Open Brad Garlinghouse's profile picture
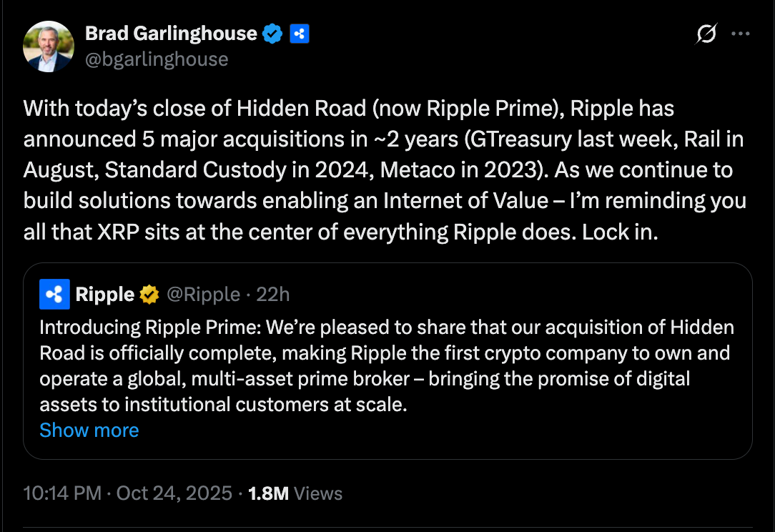The width and height of the screenshot is (775, 532). pyautogui.click(x=49, y=46)
